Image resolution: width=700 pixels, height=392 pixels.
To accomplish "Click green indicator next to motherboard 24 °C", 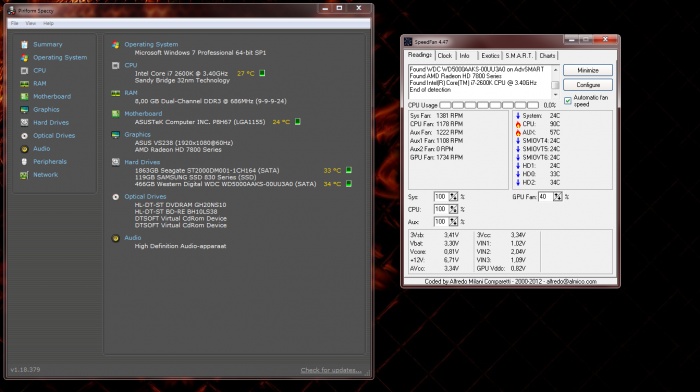I will click(x=298, y=121).
